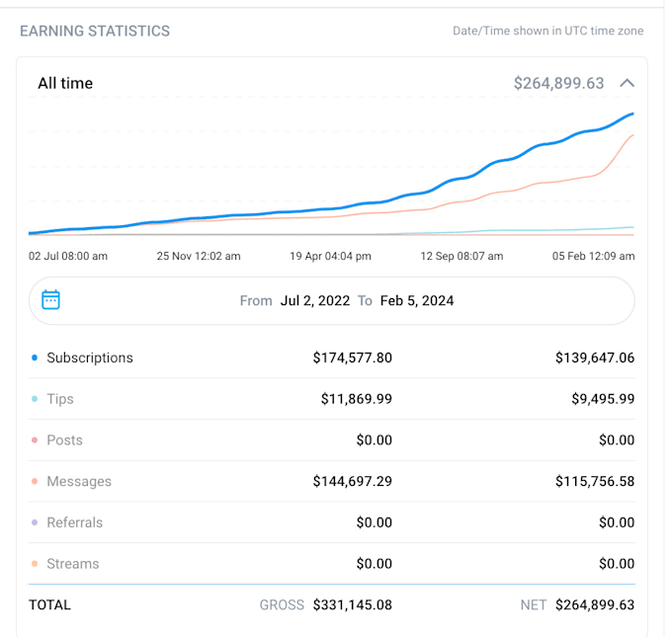The width and height of the screenshot is (672, 637).
Task: Click the purple Referrals legend dot
Action: [36, 522]
